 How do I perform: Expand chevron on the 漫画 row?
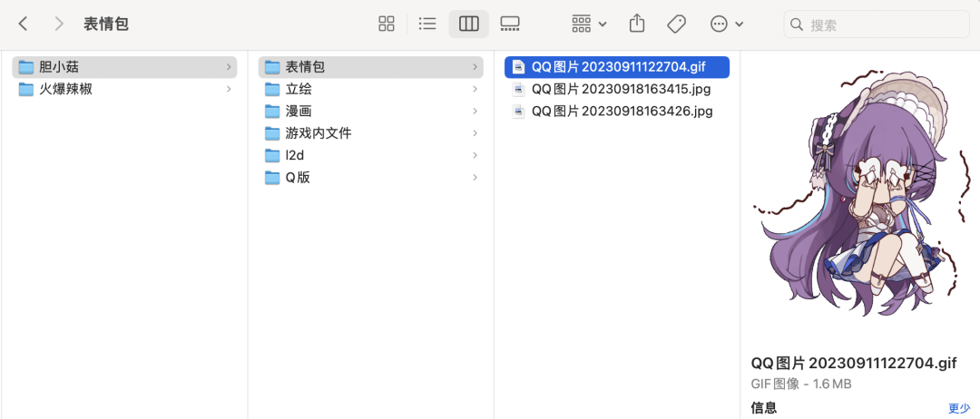pyautogui.click(x=475, y=112)
